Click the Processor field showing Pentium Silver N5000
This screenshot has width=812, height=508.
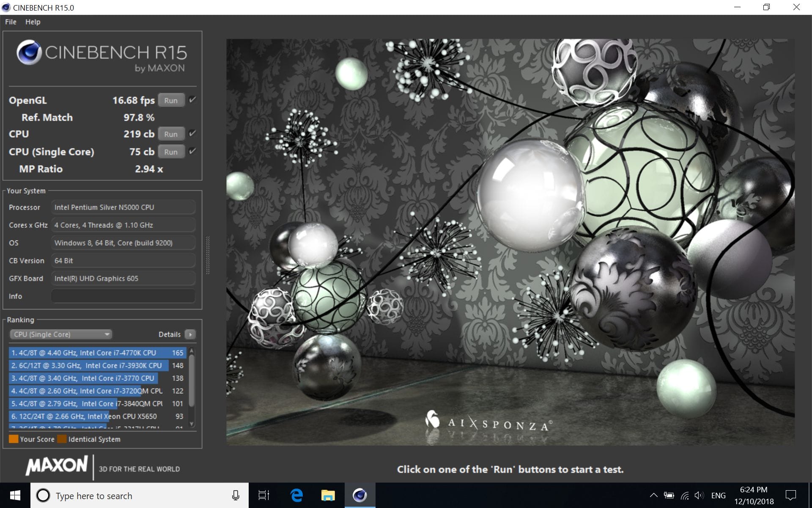tap(123, 207)
